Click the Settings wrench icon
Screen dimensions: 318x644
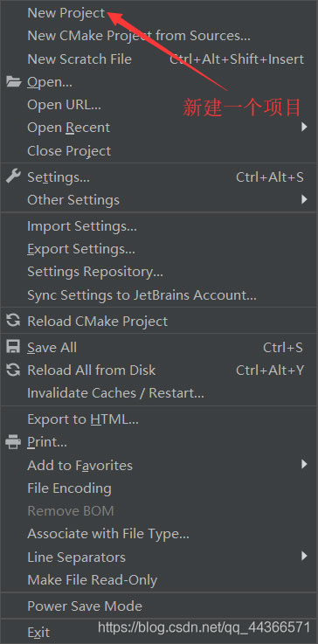click(x=13, y=177)
